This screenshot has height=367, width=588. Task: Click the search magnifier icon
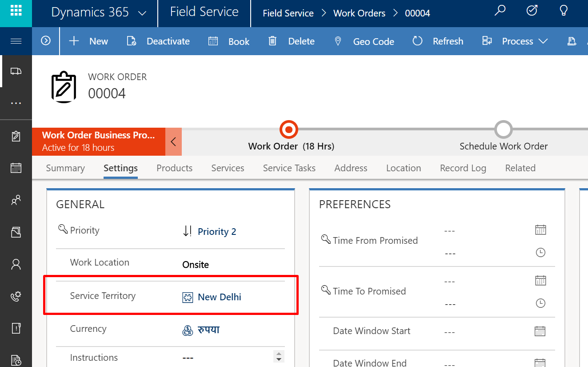(500, 11)
